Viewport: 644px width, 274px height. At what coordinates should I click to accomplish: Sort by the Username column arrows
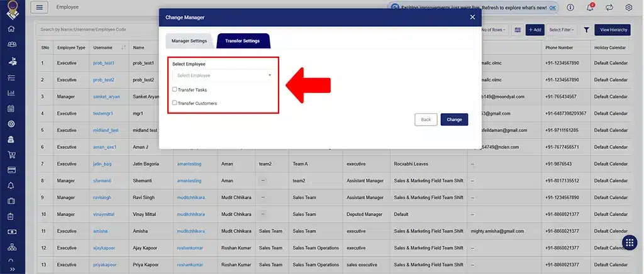pos(123,48)
